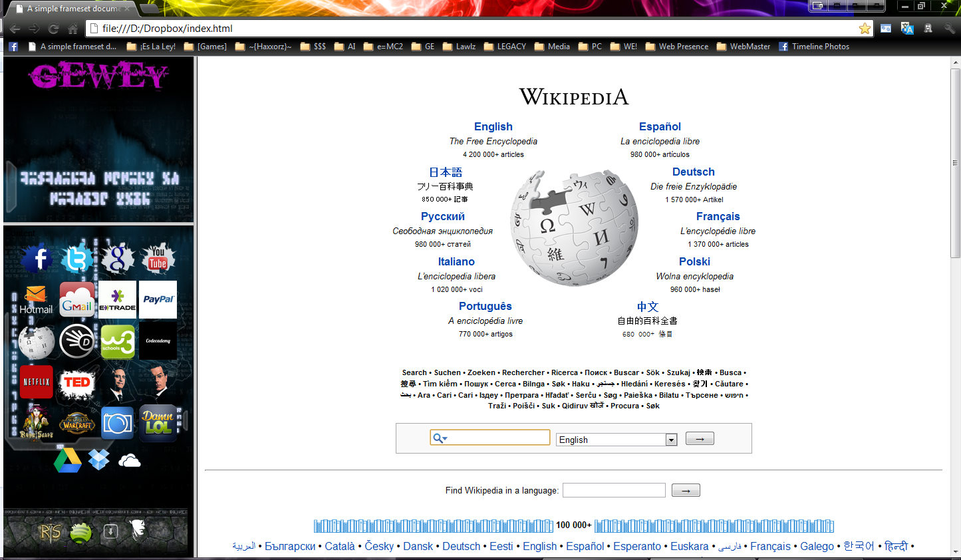Image resolution: width=961 pixels, height=560 pixels.
Task: Open the ¡Es La Ley! bookmarks folder
Action: pyautogui.click(x=151, y=47)
